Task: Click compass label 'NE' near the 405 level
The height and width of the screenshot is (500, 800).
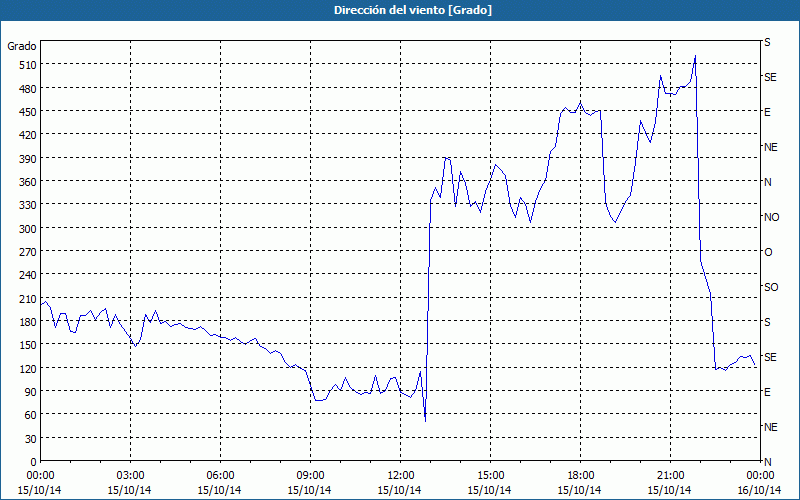Action: (x=771, y=147)
